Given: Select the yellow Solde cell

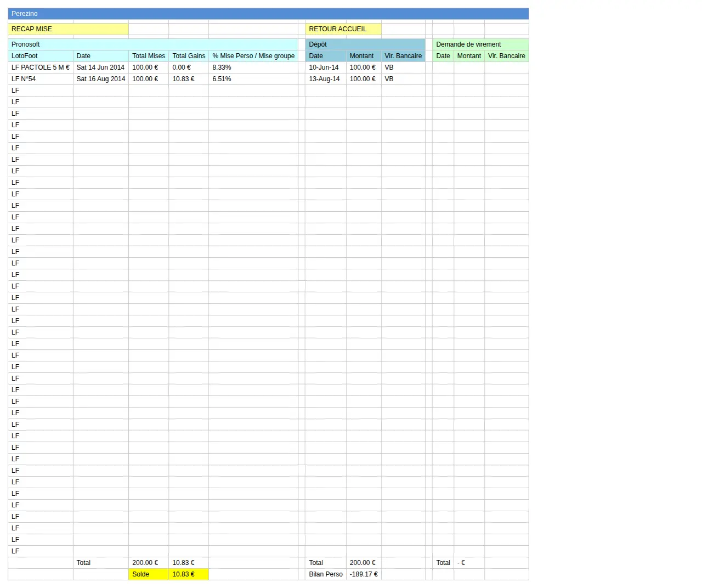Looking at the screenshot, I should click(x=149, y=574).
